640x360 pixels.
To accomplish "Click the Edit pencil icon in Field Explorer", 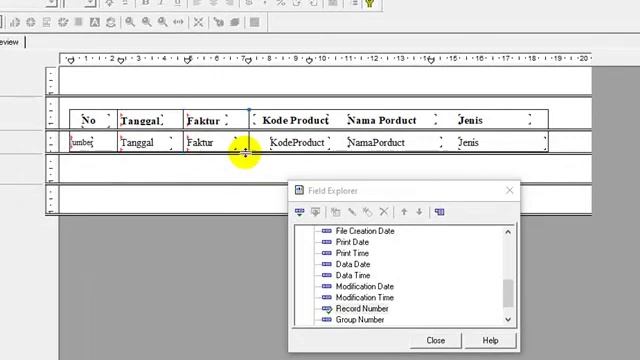I will (x=351, y=212).
